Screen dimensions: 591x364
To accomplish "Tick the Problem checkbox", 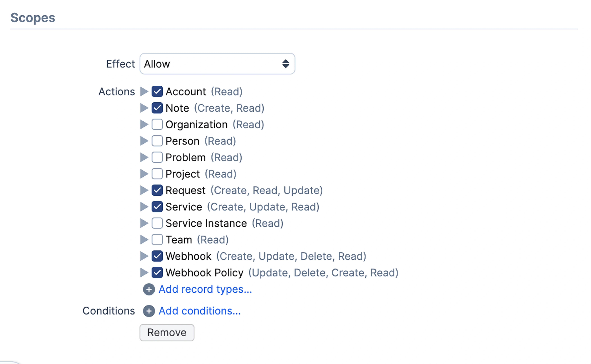I will click(x=157, y=157).
